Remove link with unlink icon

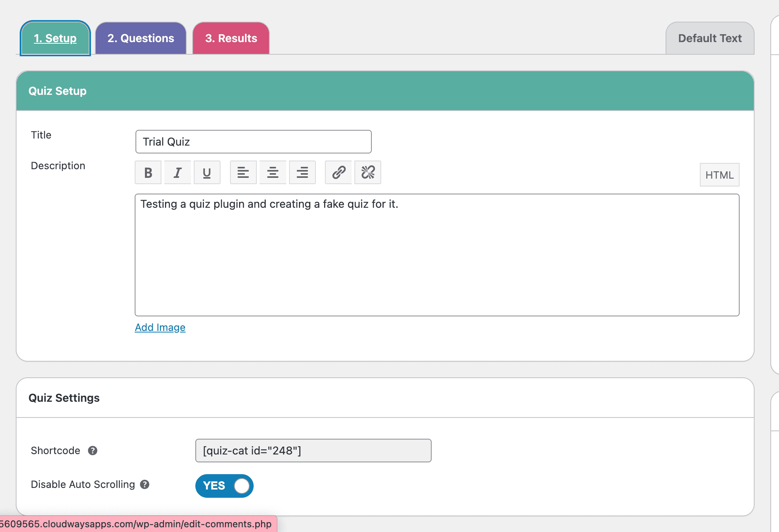tap(368, 172)
